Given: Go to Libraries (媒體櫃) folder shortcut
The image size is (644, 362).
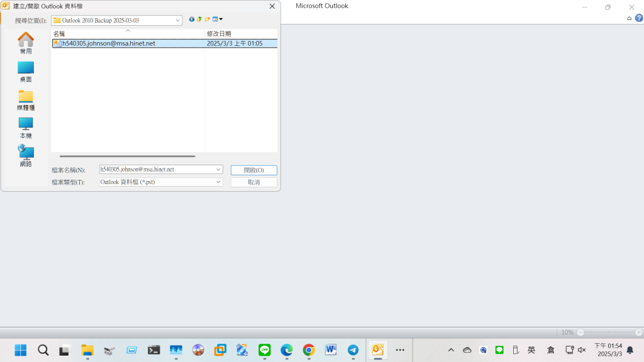Looking at the screenshot, I should [26, 97].
